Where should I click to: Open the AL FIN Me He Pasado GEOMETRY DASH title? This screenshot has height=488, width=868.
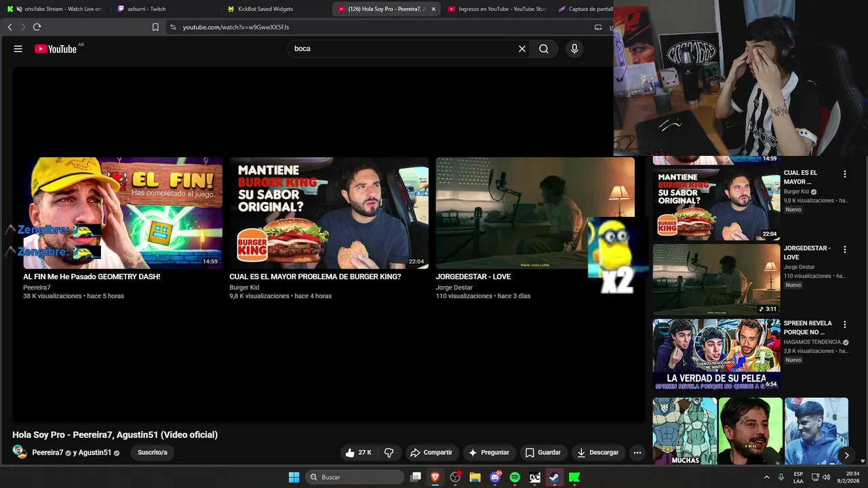[x=92, y=277]
